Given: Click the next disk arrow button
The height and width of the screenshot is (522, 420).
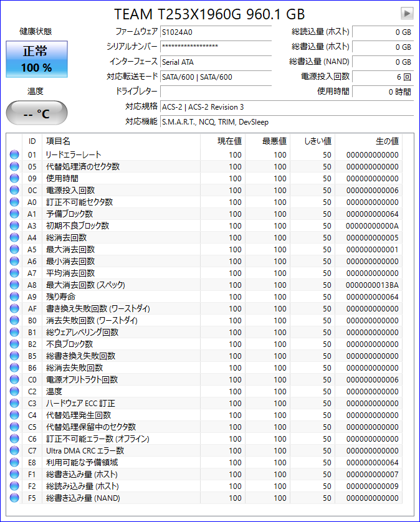Looking at the screenshot, I should pos(407,14).
